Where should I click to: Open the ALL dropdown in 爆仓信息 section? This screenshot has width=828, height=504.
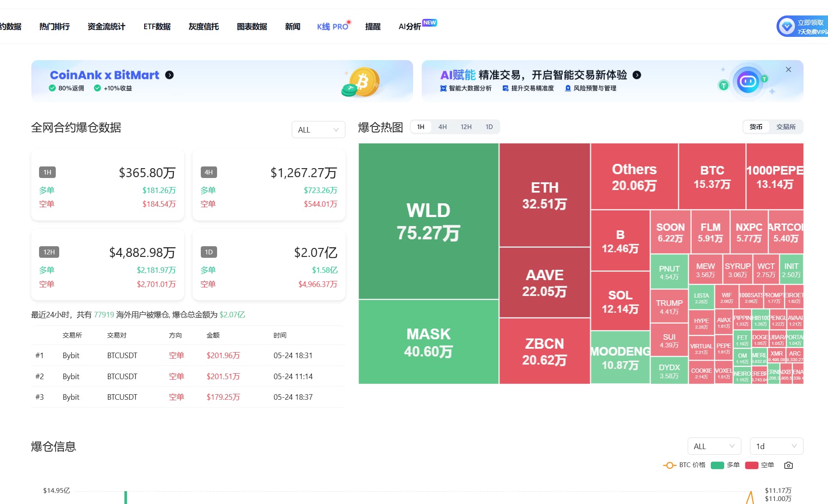[713, 446]
